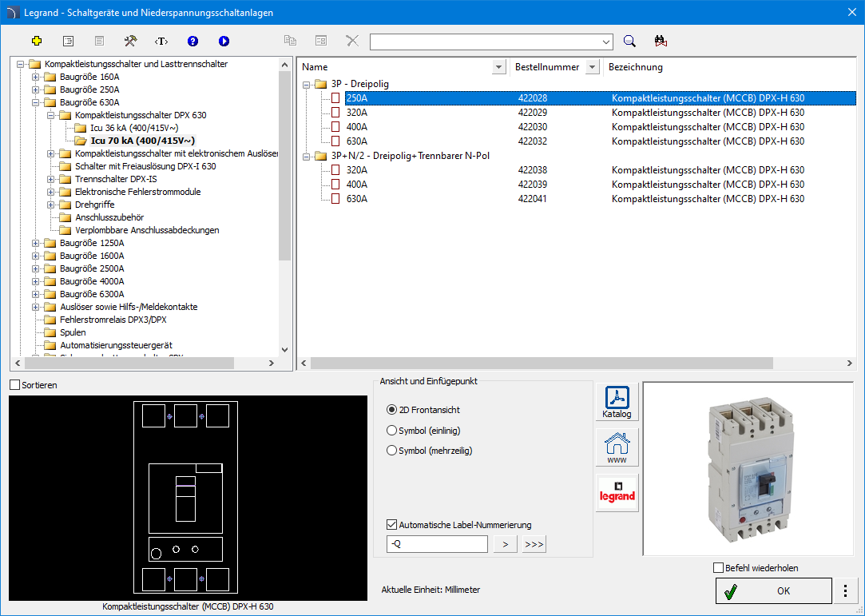Expand the Drehgriffe tree node

[x=51, y=205]
